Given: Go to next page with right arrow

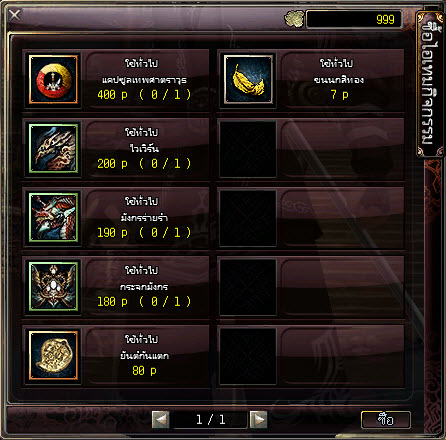Looking at the screenshot, I should (259, 420).
